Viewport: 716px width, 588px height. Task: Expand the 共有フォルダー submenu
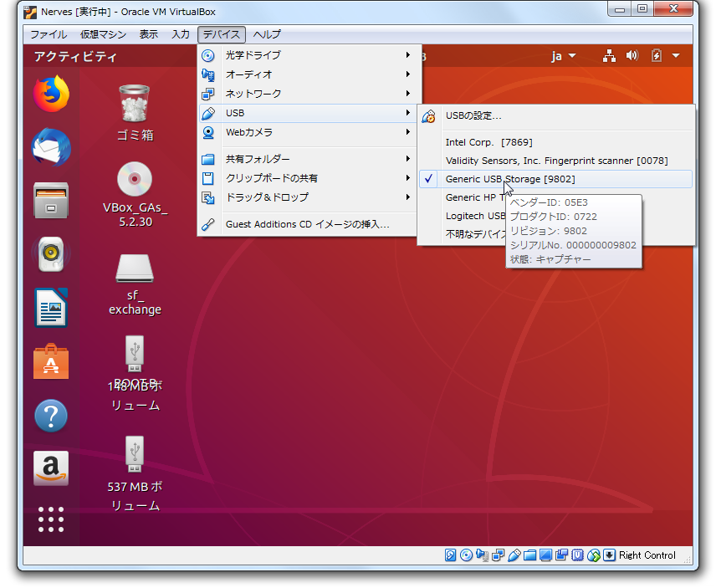[x=307, y=159]
